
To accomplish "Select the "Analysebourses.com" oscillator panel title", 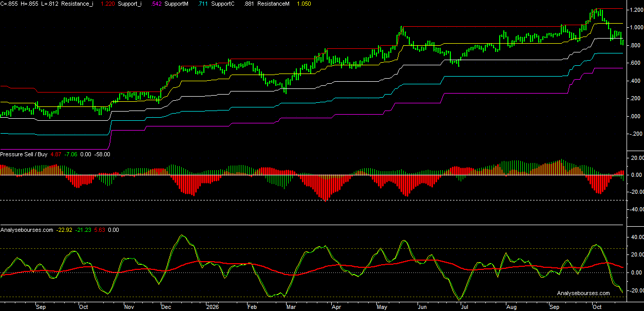I will coord(27,230).
